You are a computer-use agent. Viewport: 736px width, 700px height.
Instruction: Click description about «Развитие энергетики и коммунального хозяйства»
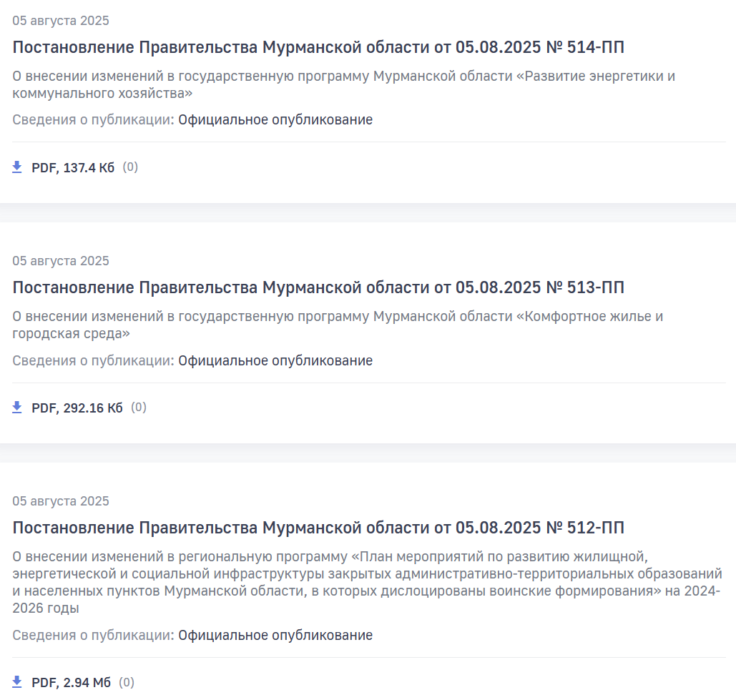[343, 84]
